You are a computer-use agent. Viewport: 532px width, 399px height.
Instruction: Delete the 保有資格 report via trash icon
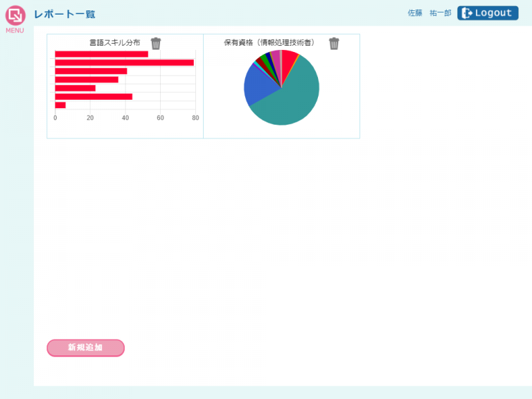click(x=334, y=44)
